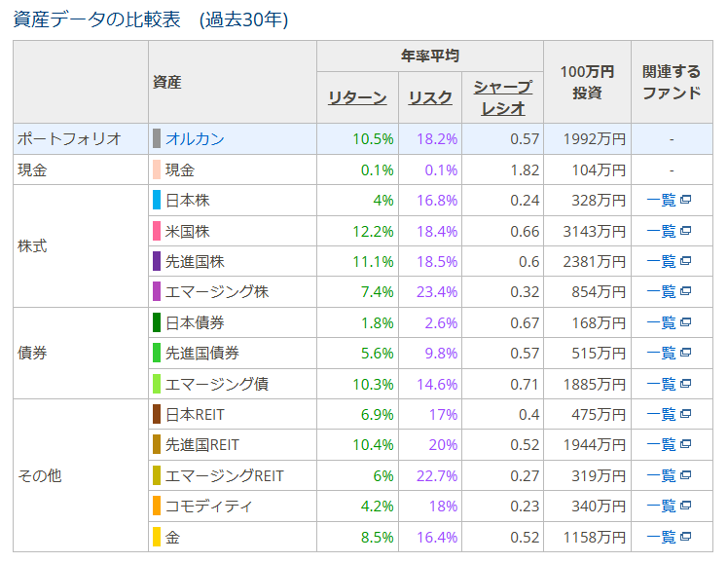This screenshot has width=728, height=563.
Task: Click the yellow 金 color swatch
Action: (156, 537)
